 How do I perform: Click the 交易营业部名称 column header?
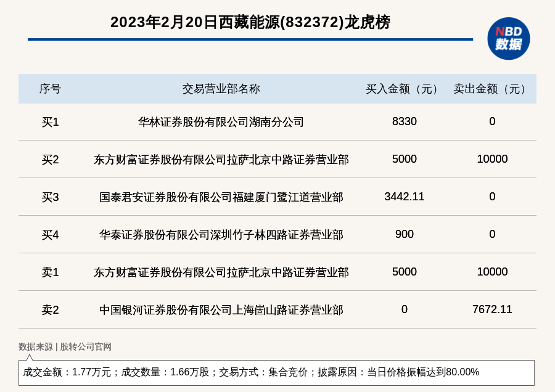(221, 89)
